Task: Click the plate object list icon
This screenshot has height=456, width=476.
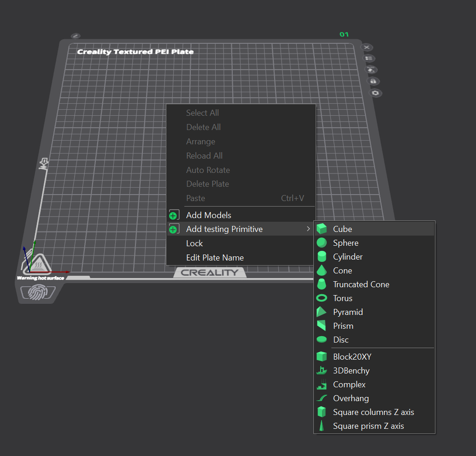Action: [369, 59]
